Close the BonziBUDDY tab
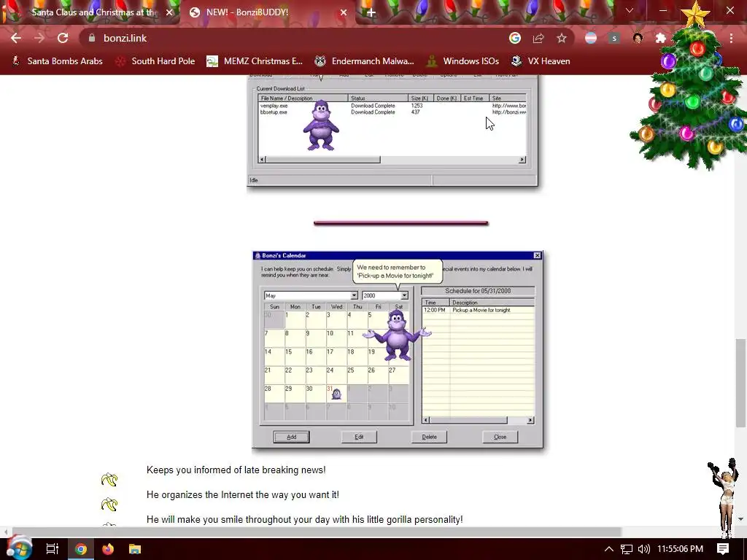Screen dimensions: 747x560 click(x=344, y=12)
